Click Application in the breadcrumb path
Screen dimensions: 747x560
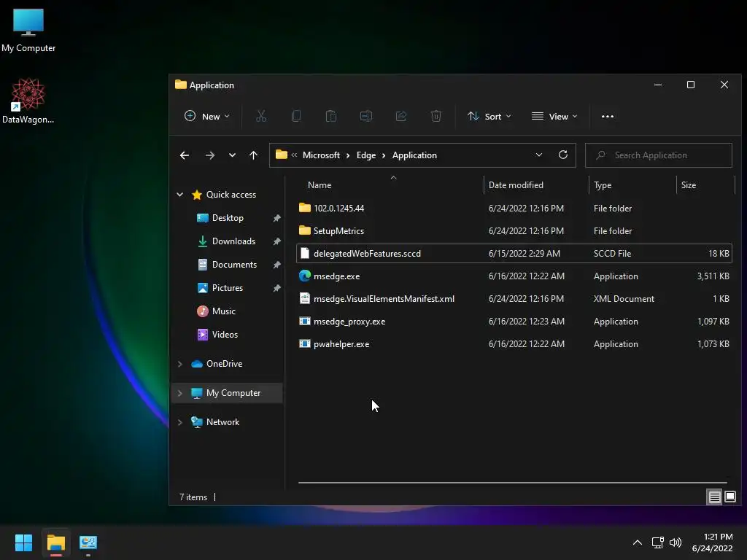(414, 155)
